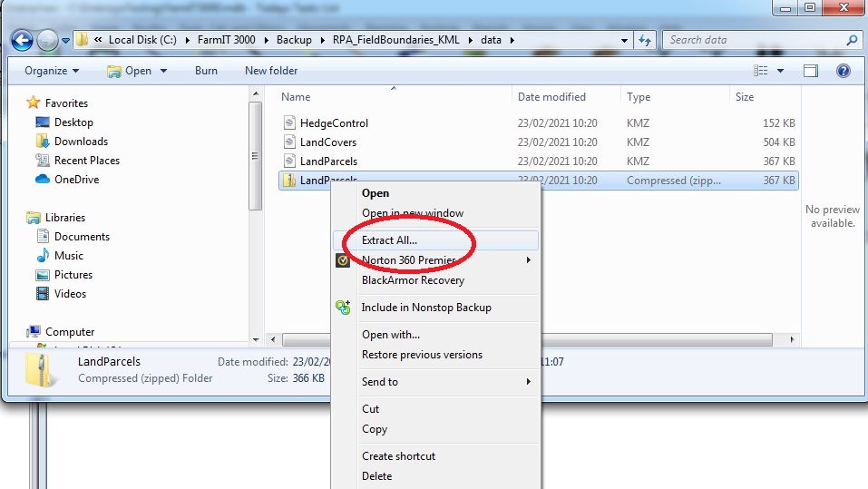This screenshot has height=489, width=868.
Task: Open Downloads in Favorites
Action: [81, 142]
